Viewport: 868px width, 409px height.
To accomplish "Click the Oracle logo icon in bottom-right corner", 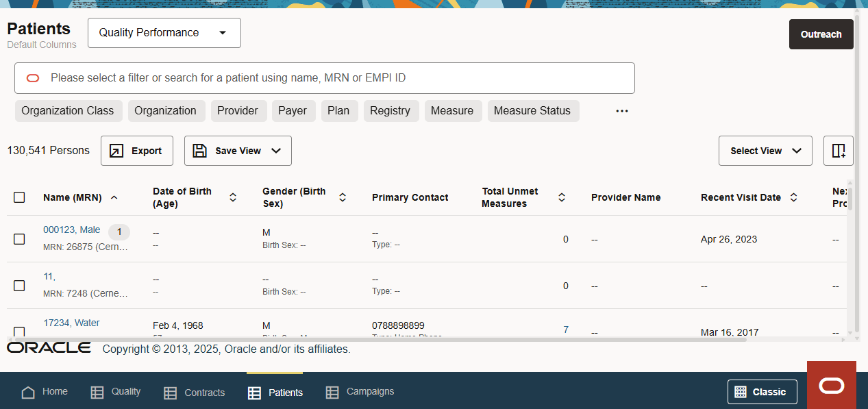I will tap(831, 386).
